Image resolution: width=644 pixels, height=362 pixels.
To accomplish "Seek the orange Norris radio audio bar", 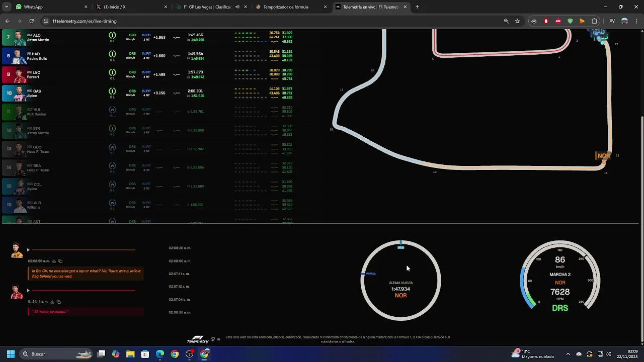I will pyautogui.click(x=84, y=250).
